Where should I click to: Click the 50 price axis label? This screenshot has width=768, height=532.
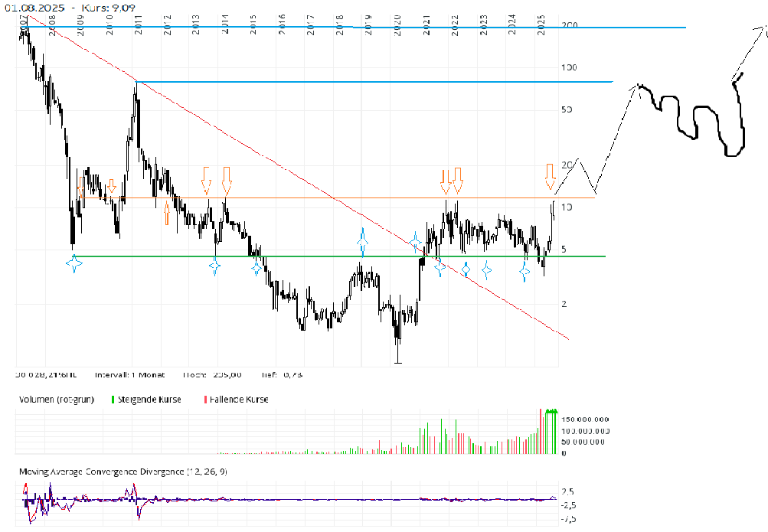click(567, 109)
